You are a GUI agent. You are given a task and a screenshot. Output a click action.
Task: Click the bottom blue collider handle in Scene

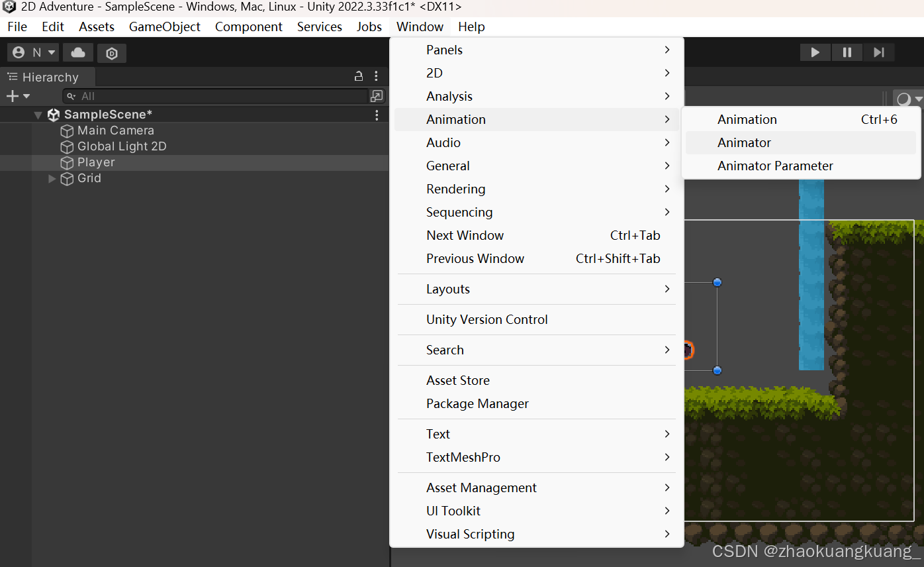coord(717,370)
